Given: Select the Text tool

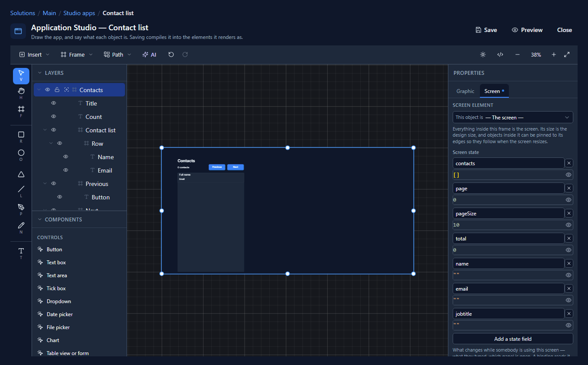Looking at the screenshot, I should point(21,253).
